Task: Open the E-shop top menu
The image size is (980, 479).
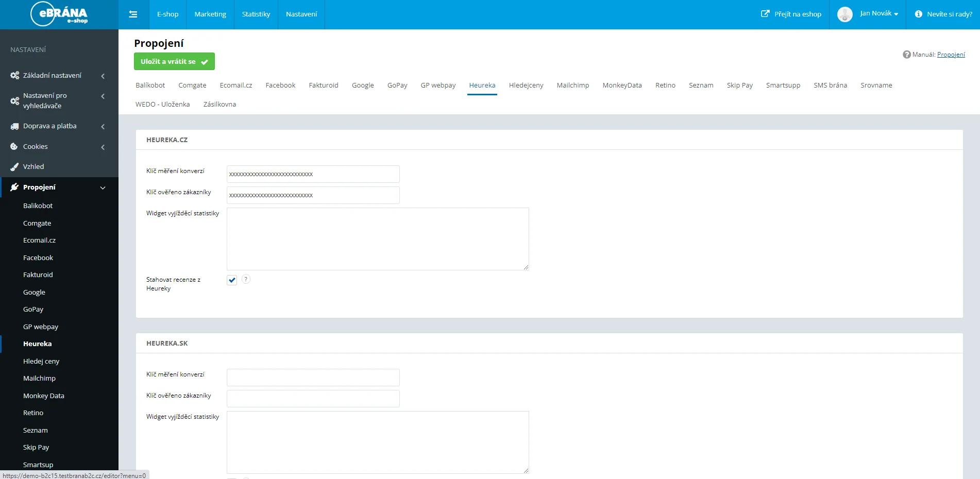Action: click(x=167, y=14)
